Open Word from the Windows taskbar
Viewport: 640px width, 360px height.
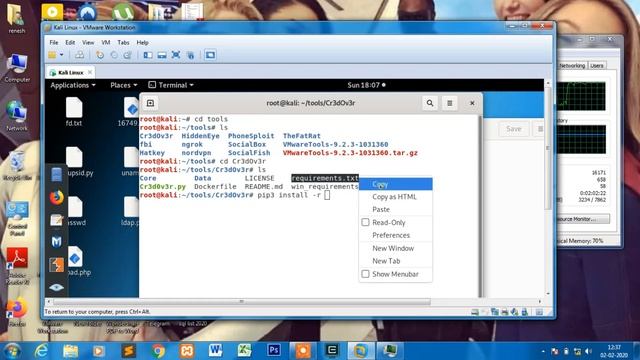click(215, 350)
